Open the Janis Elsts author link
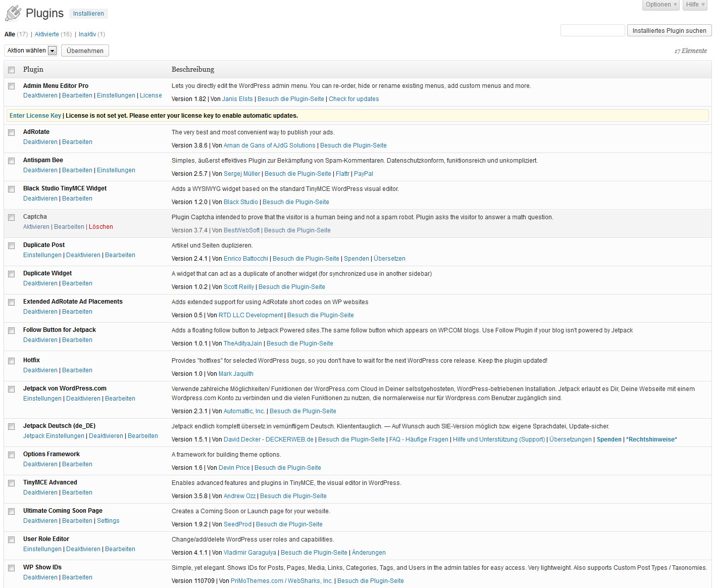Screen dimensions: 714x588 [x=237, y=99]
